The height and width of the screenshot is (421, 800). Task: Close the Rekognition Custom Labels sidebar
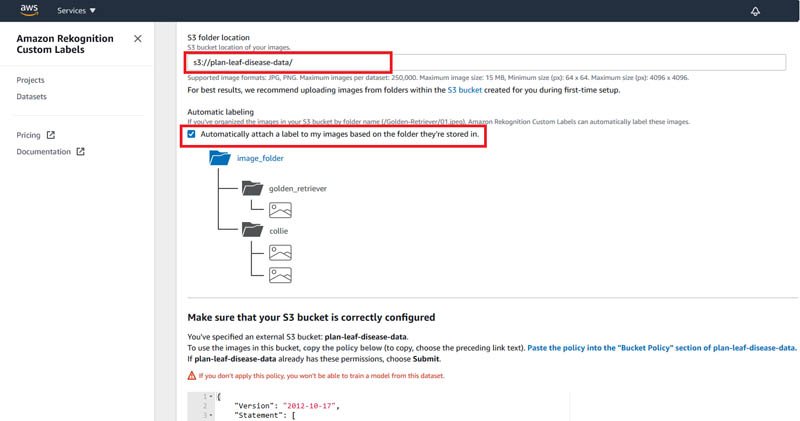pyautogui.click(x=138, y=39)
